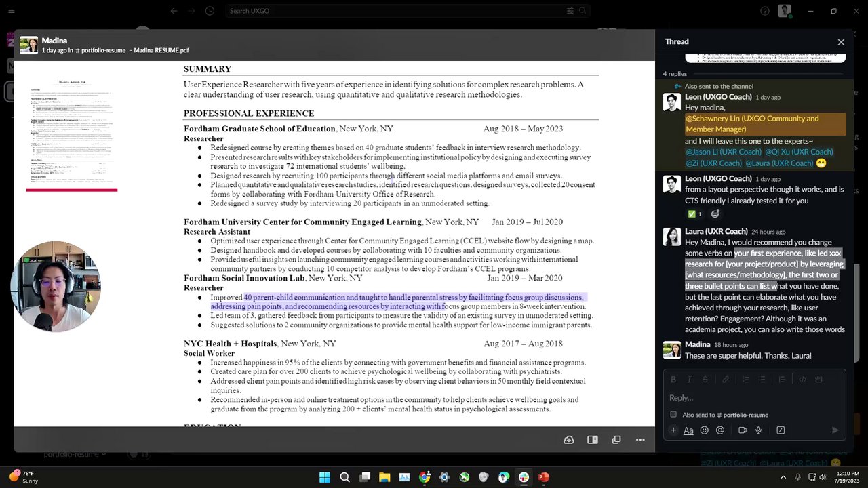Open the PDF in a new window

[x=616, y=440]
